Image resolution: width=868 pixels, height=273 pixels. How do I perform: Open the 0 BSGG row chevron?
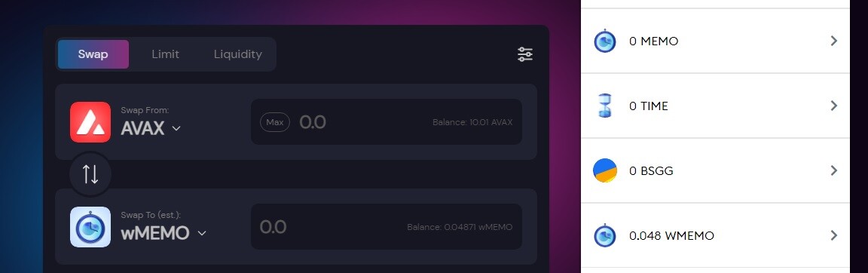(x=833, y=170)
